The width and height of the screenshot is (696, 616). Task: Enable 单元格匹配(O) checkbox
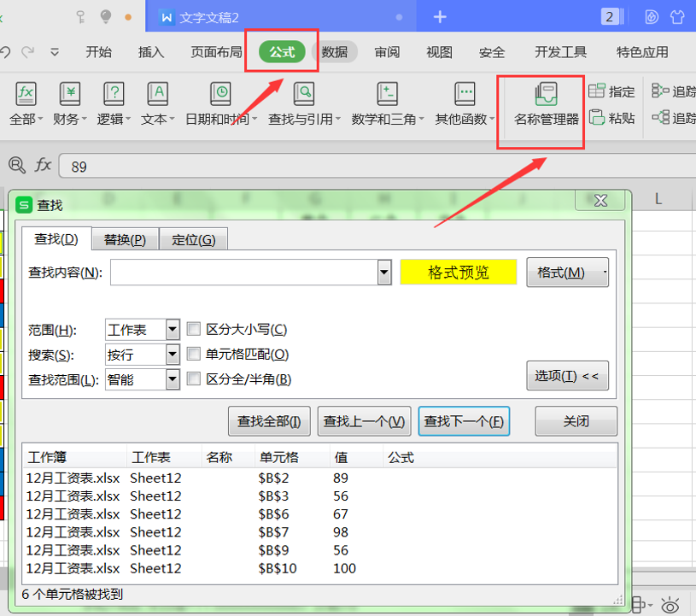[x=194, y=354]
